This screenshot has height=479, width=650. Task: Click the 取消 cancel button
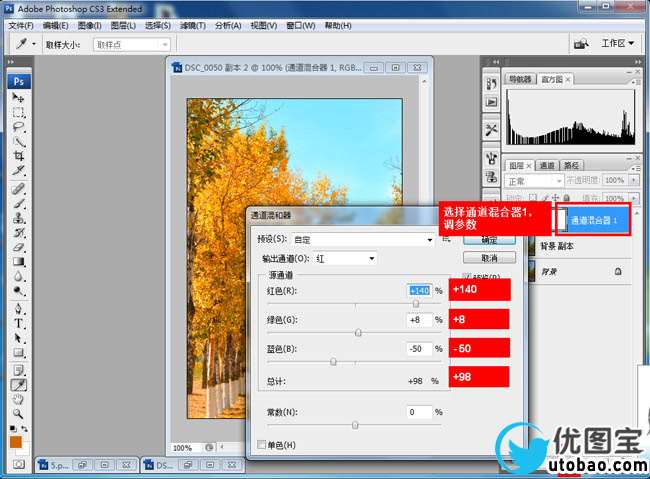click(489, 258)
